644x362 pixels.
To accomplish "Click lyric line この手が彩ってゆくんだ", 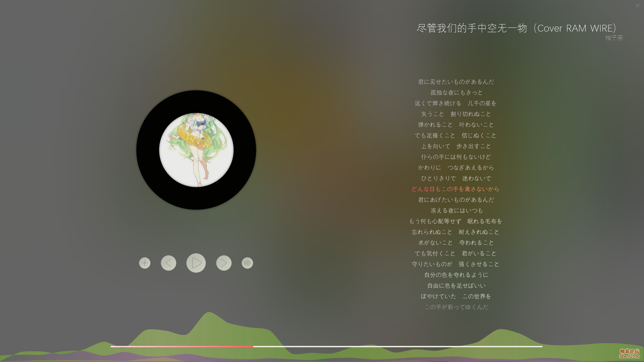I will pos(456,307).
